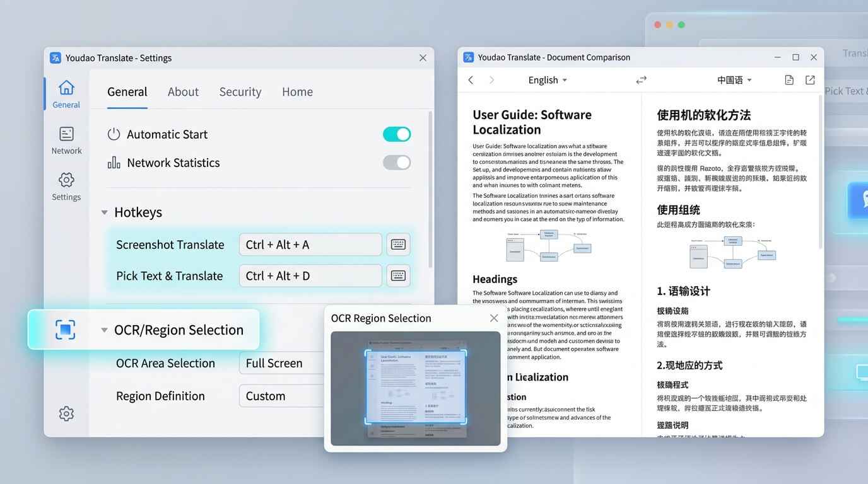Open the General section in the sidebar
This screenshot has width=868, height=484.
[x=66, y=94]
